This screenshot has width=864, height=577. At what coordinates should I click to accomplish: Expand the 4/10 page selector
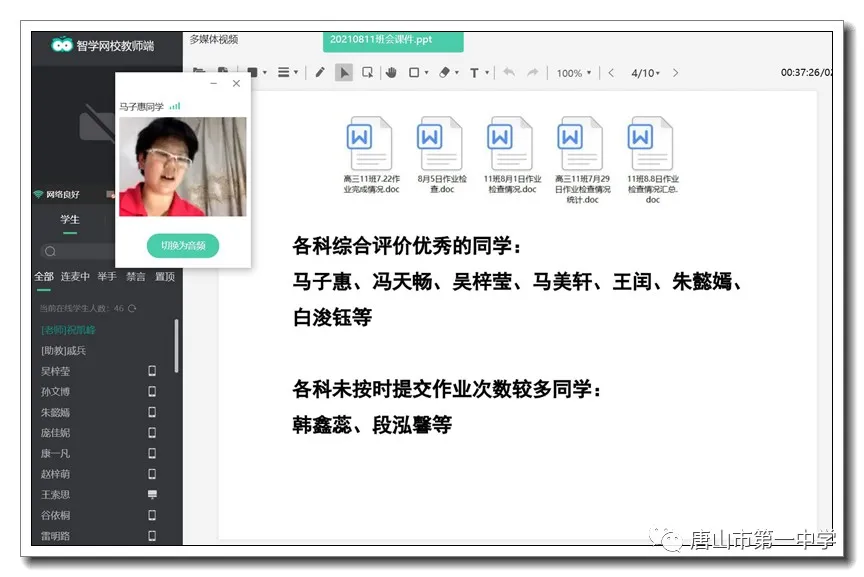coord(646,73)
